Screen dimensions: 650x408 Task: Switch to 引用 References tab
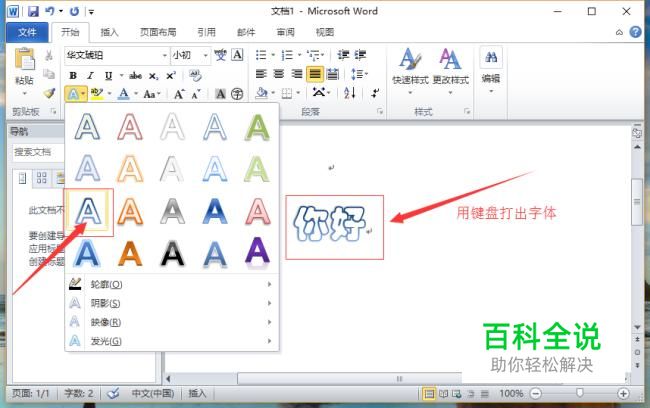[206, 32]
